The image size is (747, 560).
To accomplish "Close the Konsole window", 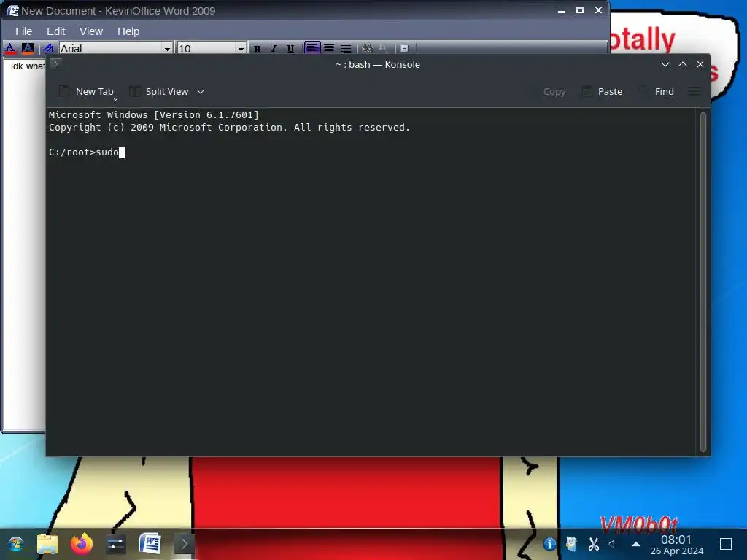I will click(x=700, y=64).
